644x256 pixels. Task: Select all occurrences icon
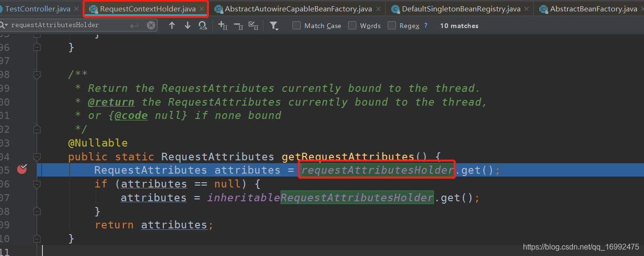coord(254,26)
